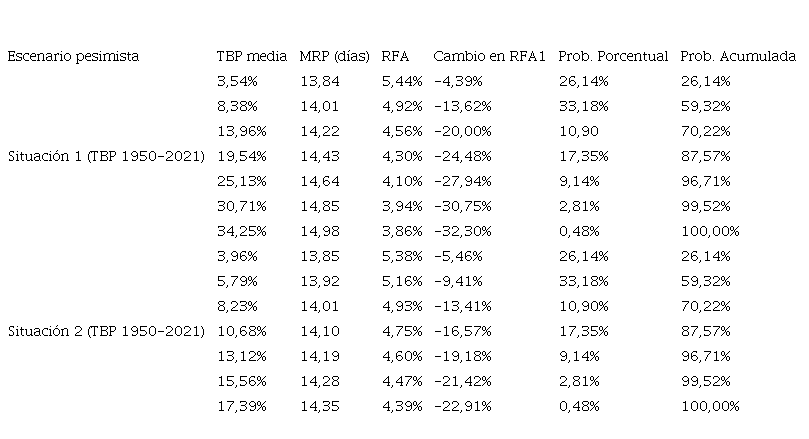Click the TBP media value 3,54%

(x=236, y=81)
